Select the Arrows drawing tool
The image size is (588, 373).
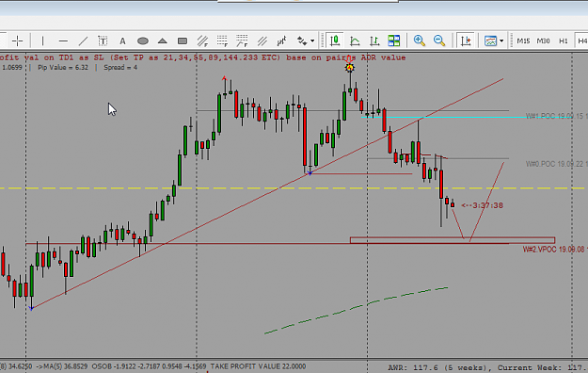302,41
